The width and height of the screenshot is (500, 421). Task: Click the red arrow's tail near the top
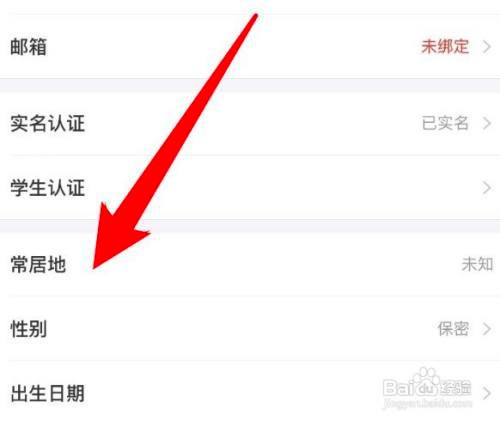click(x=255, y=16)
